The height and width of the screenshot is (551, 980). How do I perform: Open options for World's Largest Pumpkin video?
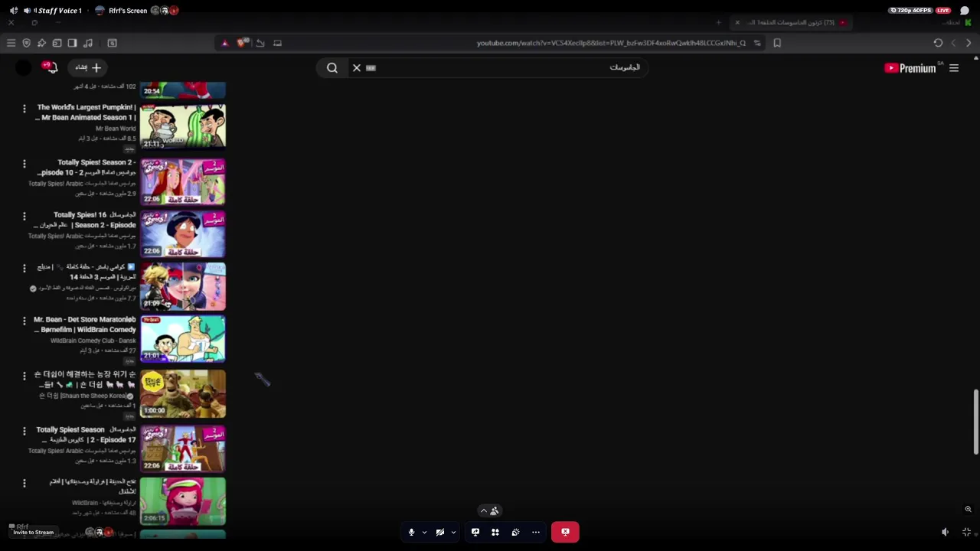(24, 109)
